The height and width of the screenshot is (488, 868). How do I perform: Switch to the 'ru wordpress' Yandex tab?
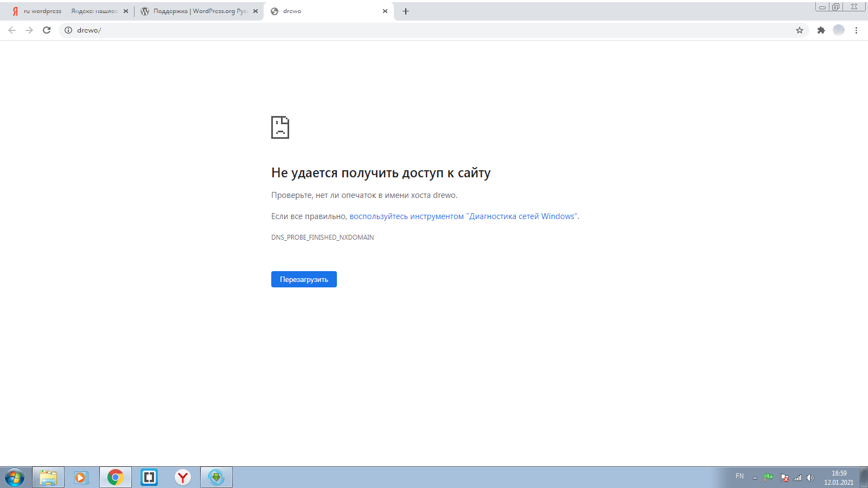65,11
